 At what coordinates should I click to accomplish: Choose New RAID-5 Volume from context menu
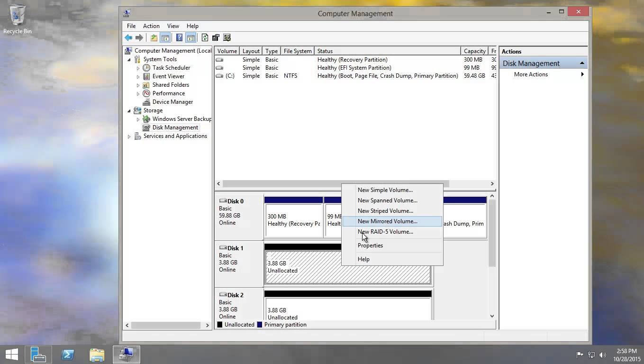point(392,232)
